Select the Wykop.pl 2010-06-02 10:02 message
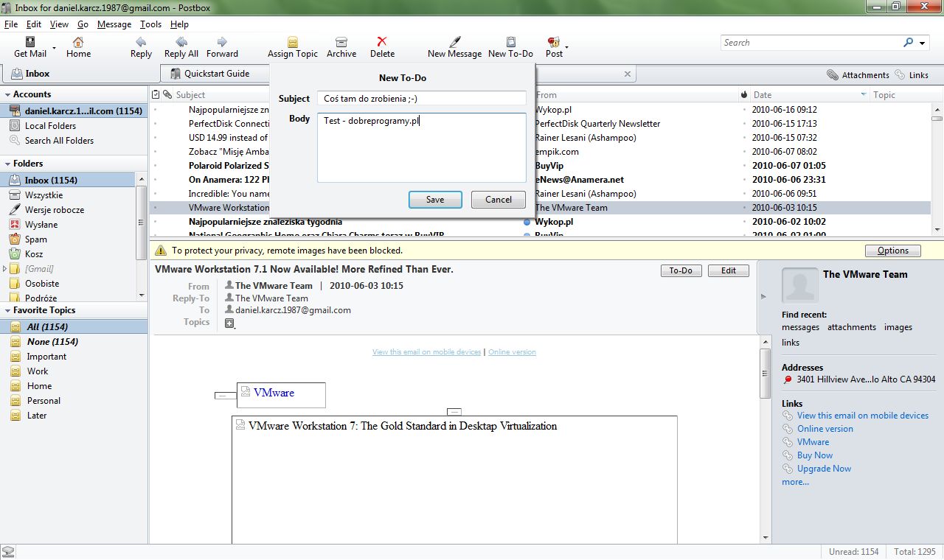944x560 pixels. point(540,222)
